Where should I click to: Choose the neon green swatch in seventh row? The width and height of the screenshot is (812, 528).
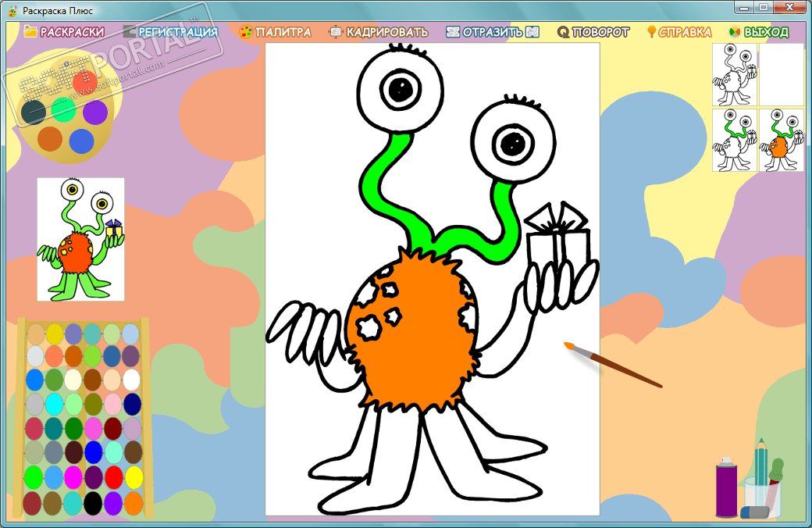pyautogui.click(x=34, y=477)
